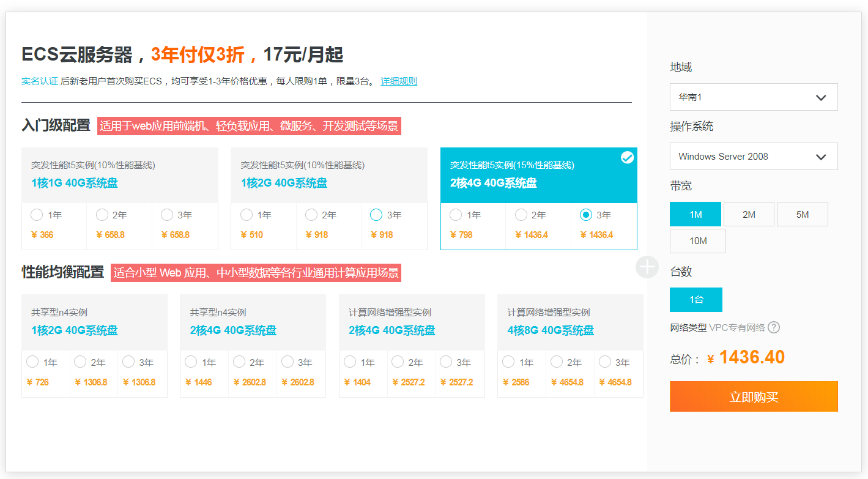Viewport: 868px width, 479px height.
Task: Click the VPC network type help icon
Action: click(774, 327)
